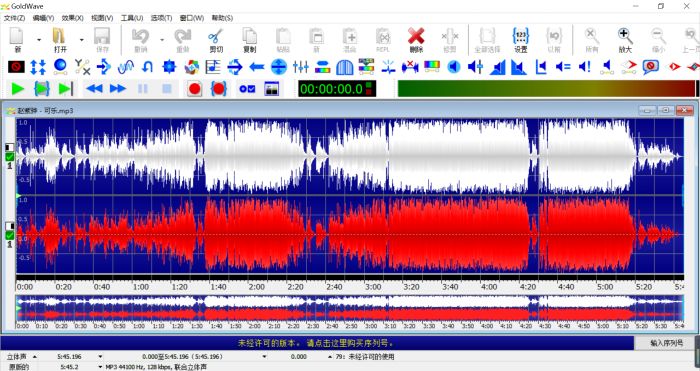
Task: Delete selection with red X 删除 icon
Action: 416,40
